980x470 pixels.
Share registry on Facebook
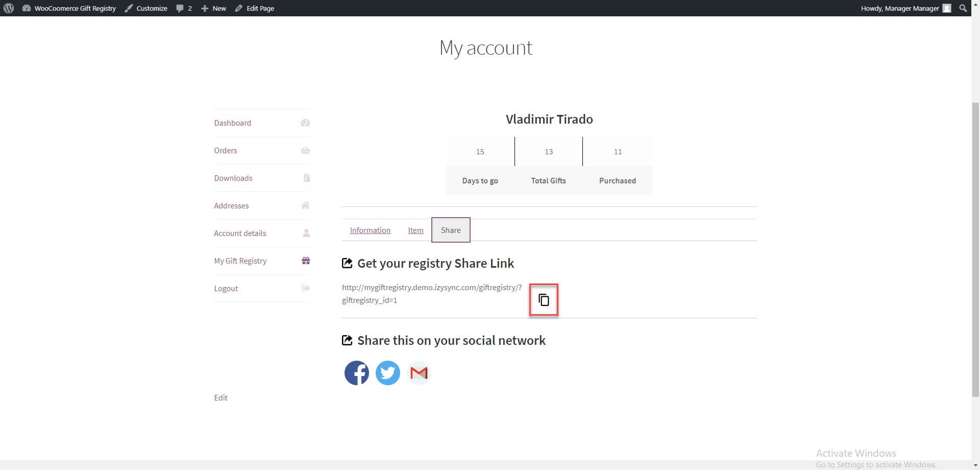356,373
